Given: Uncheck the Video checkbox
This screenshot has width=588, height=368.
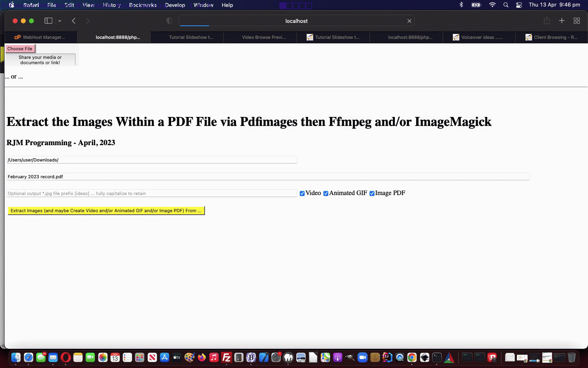Looking at the screenshot, I should (302, 193).
